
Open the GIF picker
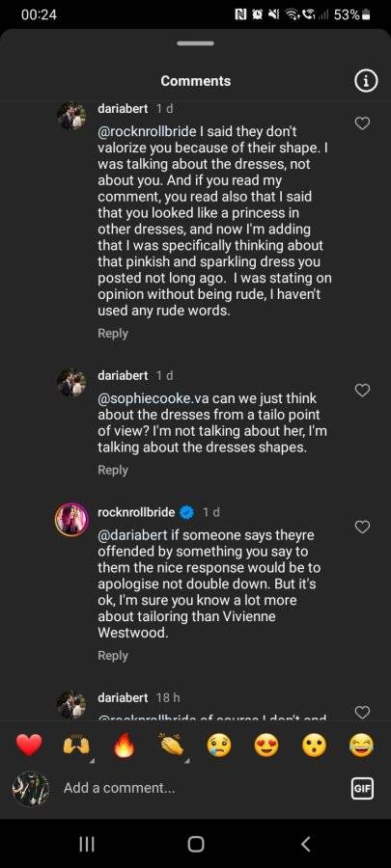(363, 788)
